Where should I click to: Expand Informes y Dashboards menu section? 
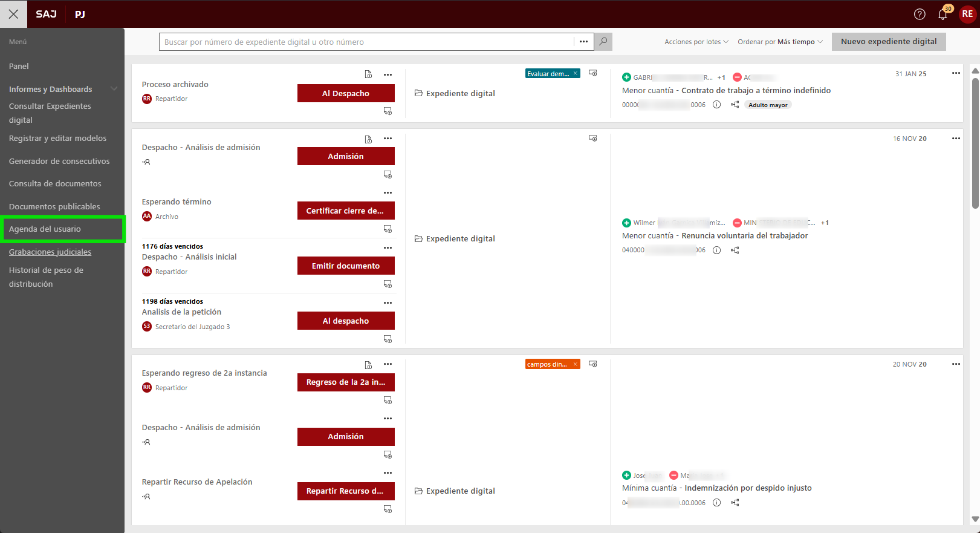pyautogui.click(x=114, y=89)
